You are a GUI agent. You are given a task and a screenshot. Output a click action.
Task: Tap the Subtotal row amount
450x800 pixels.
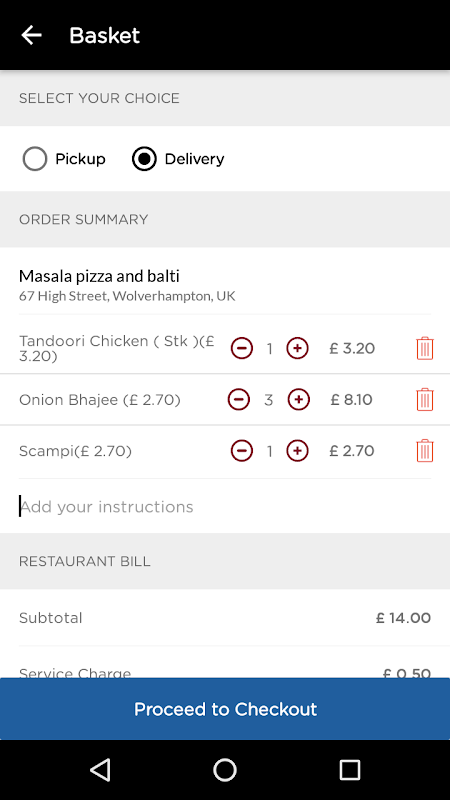coord(404,618)
